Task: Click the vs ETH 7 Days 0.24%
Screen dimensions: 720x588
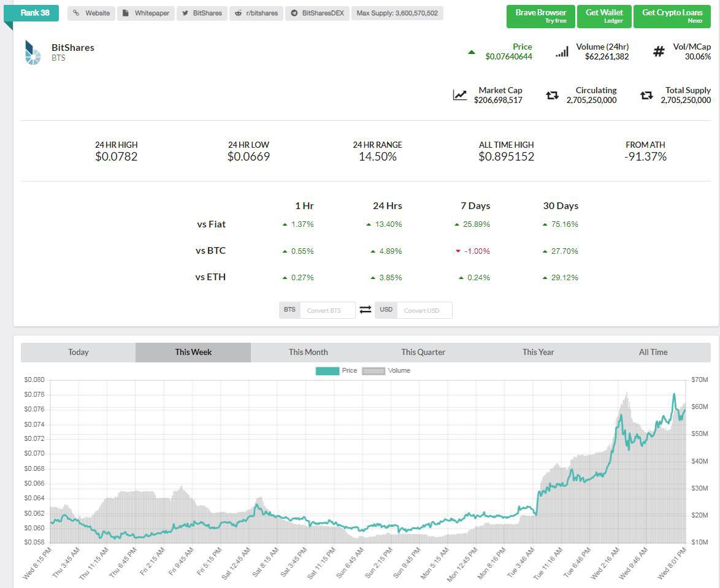Action: click(479, 278)
